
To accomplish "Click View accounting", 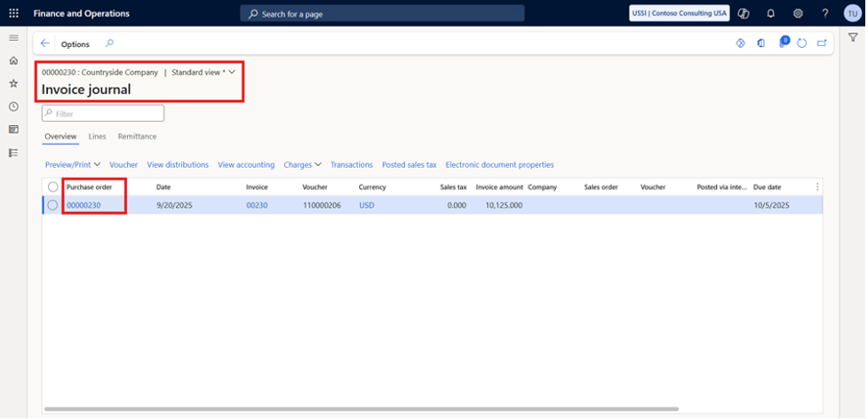I will pos(246,165).
